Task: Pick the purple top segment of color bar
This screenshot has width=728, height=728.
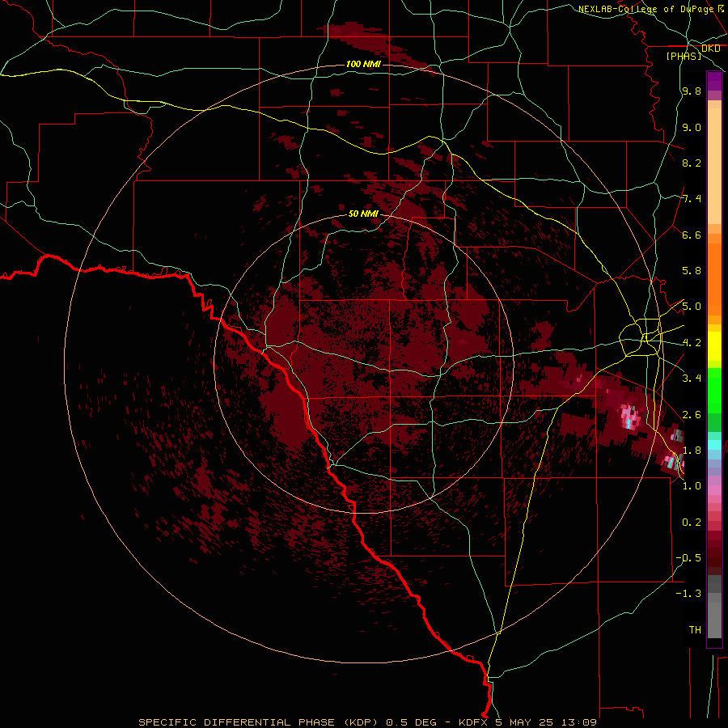Action: (714, 81)
